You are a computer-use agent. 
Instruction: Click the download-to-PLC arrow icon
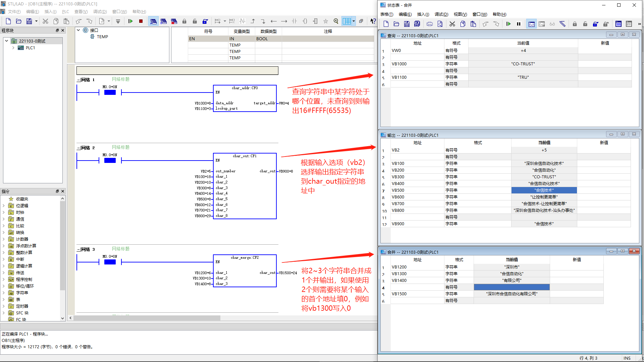click(x=118, y=21)
